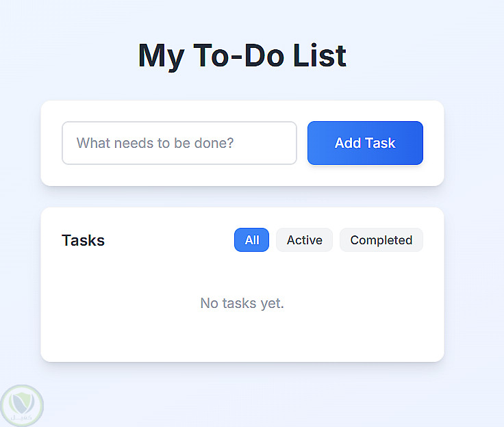Click the page title text
Image resolution: width=504 pixels, height=427 pixels.
242,55
